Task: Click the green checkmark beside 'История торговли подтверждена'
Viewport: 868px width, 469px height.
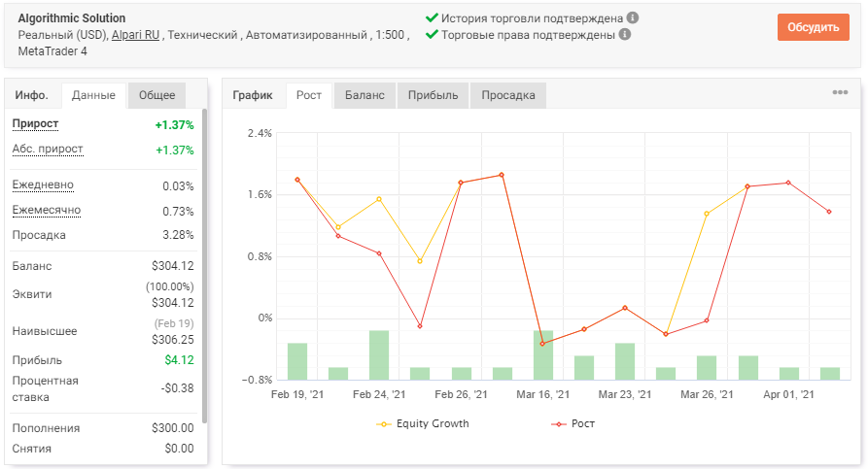Action: (432, 17)
